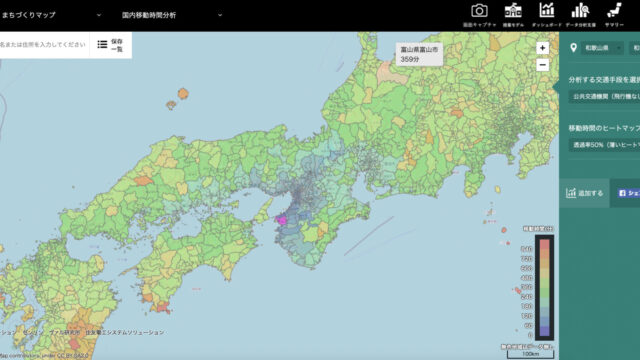Click the list icon beside 保存一覧
640x360 pixels.
(102, 44)
